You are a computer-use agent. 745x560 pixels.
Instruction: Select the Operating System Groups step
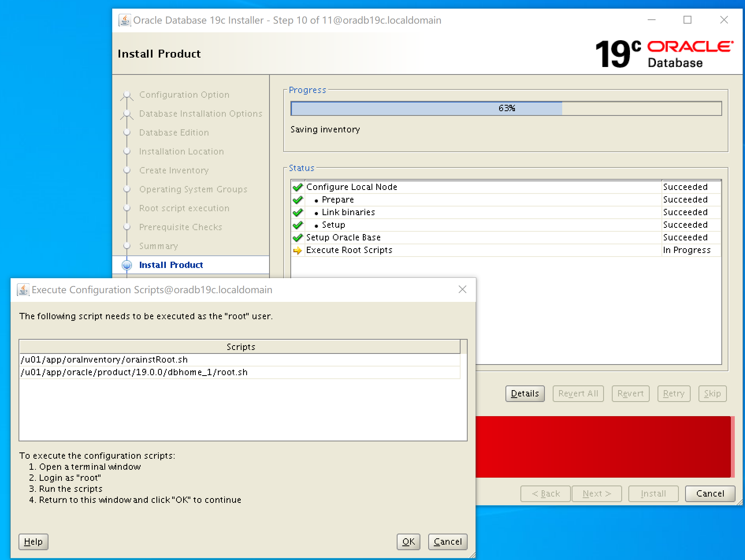point(193,189)
